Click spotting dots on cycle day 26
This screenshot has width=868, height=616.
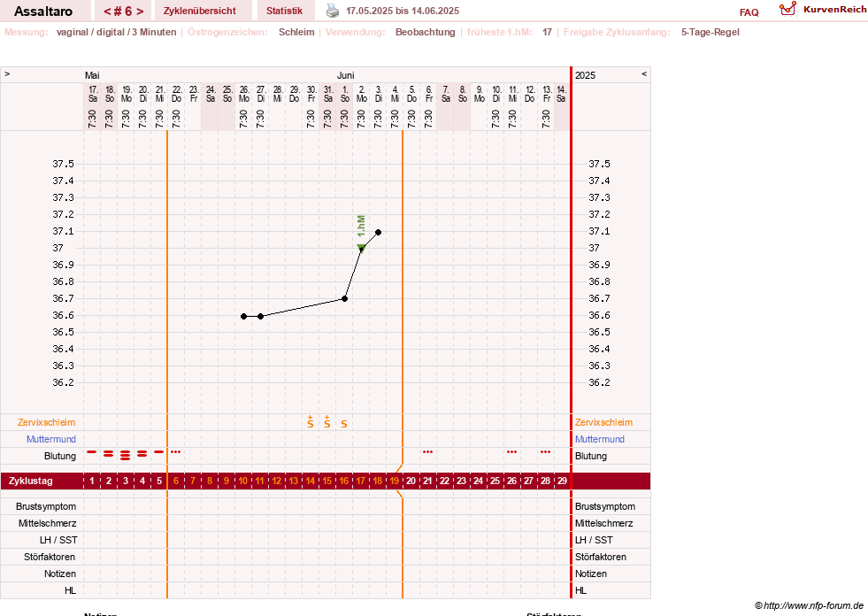[x=511, y=452]
